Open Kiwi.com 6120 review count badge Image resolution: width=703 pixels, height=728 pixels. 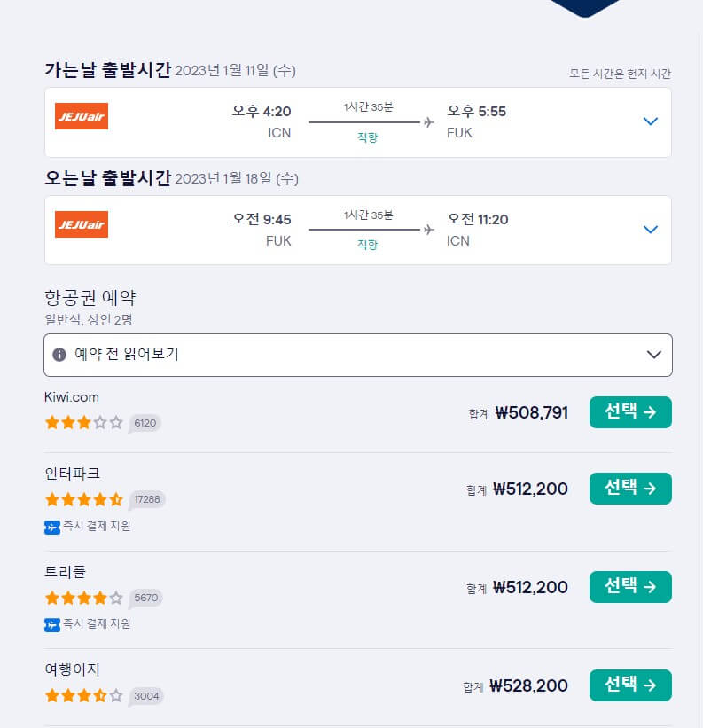tap(145, 423)
